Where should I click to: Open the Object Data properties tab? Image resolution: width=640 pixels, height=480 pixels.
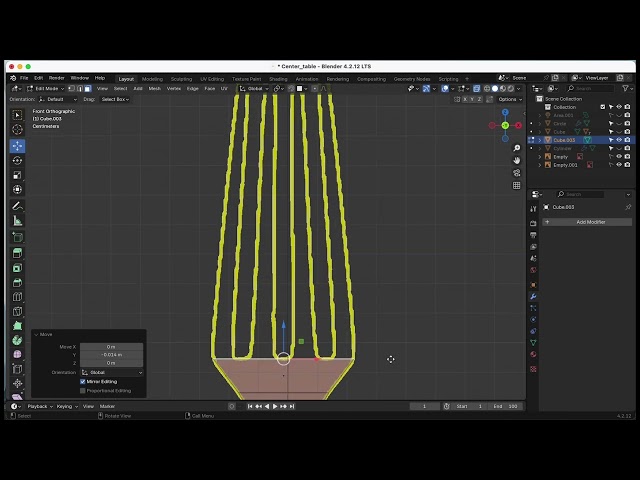(x=533, y=342)
